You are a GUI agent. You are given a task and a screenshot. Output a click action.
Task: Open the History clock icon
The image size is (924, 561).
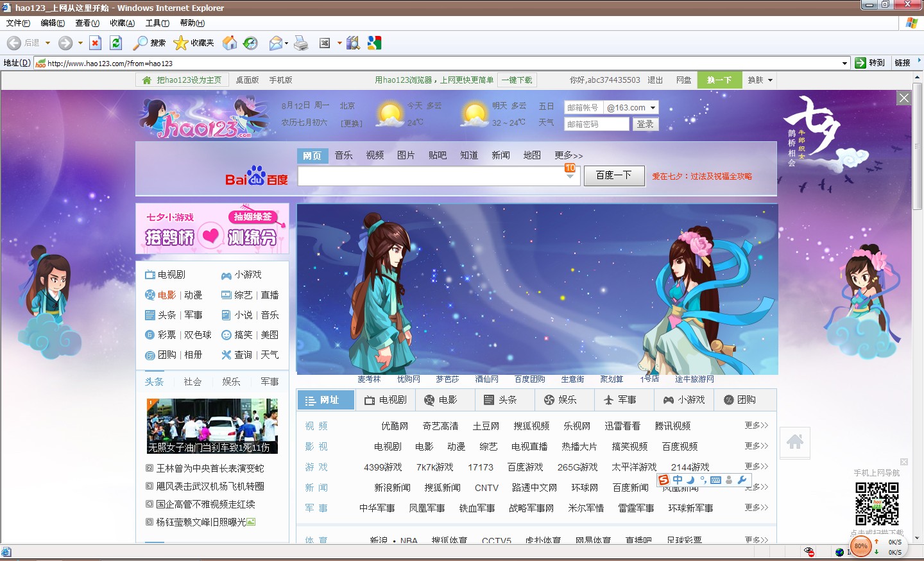[250, 43]
